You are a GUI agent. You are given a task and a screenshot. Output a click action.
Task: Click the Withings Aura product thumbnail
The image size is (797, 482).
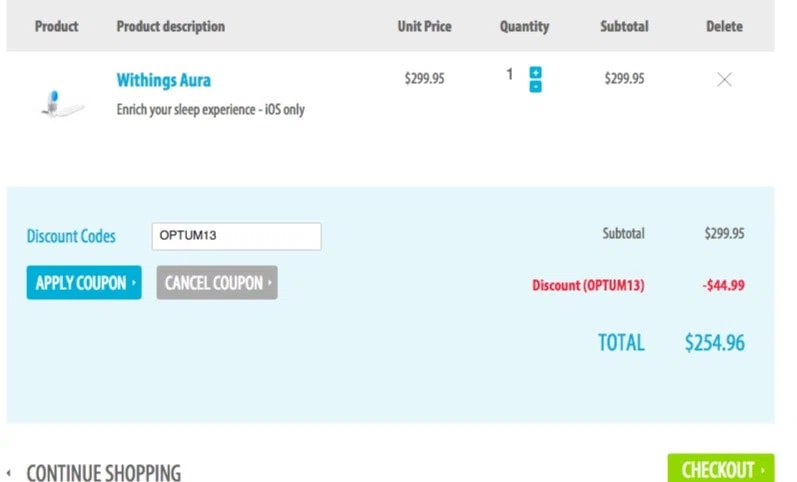pyautogui.click(x=62, y=104)
